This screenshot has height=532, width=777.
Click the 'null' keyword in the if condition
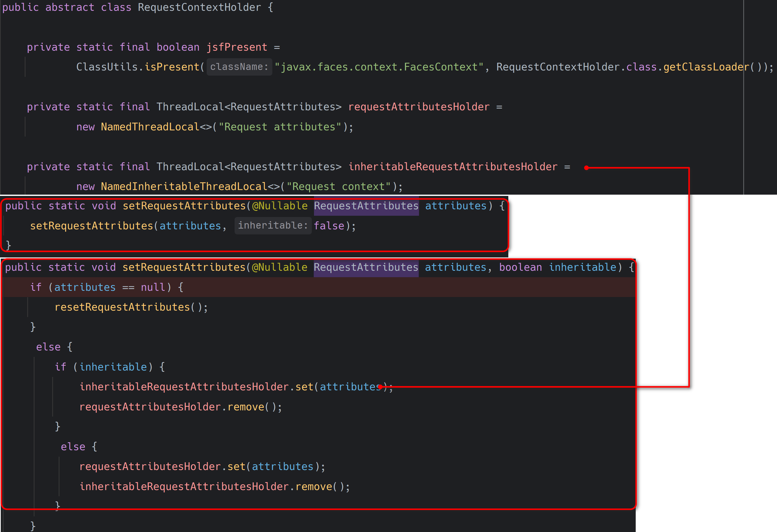click(x=153, y=287)
